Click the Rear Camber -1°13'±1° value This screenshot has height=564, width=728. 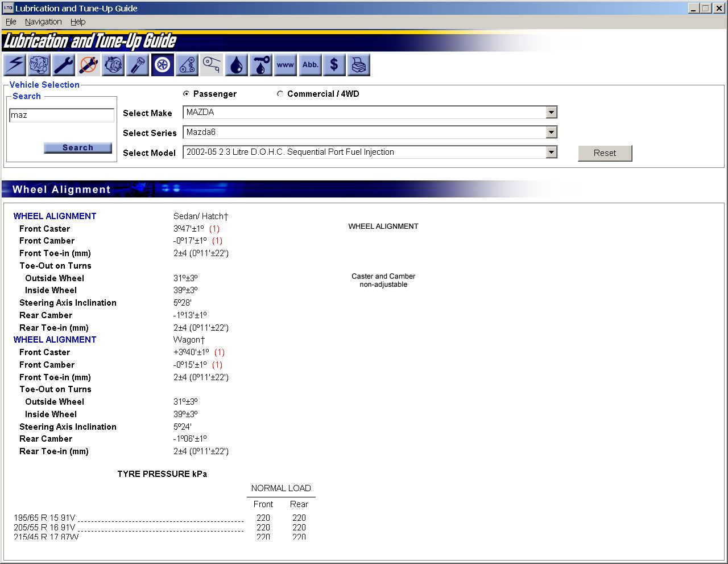coord(190,315)
